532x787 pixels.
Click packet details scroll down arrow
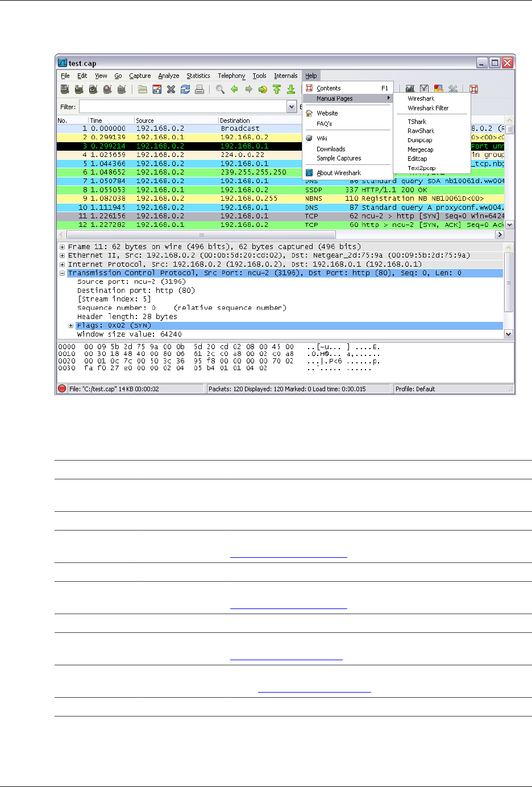pos(509,334)
